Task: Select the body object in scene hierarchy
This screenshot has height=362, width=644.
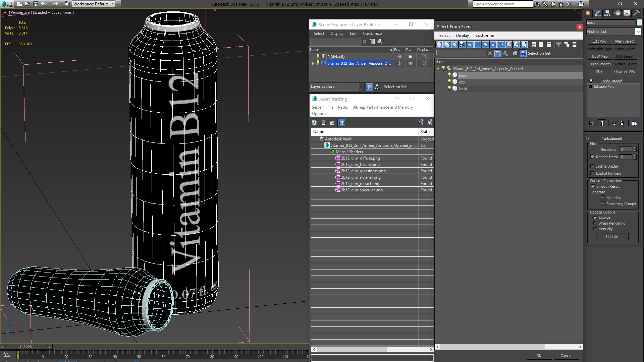Action: point(463,75)
